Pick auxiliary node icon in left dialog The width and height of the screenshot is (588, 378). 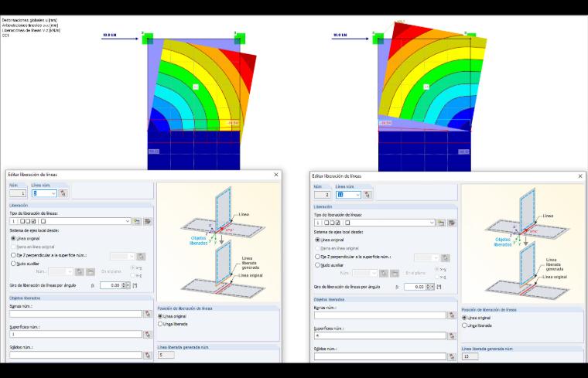pyautogui.click(x=80, y=271)
